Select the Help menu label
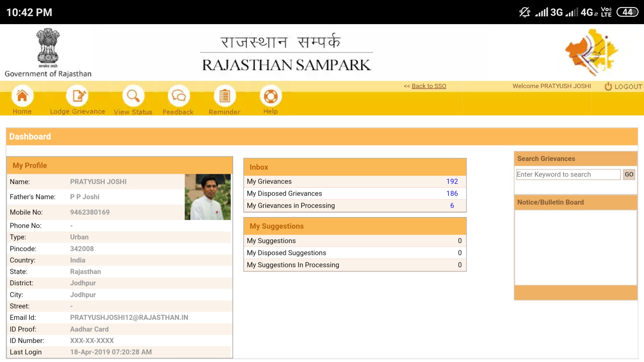644x362 pixels. pos(270,111)
